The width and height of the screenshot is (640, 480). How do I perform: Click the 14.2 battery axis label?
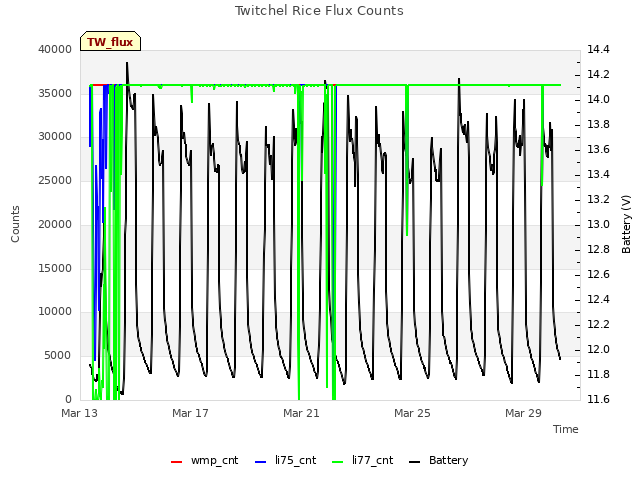(x=598, y=74)
